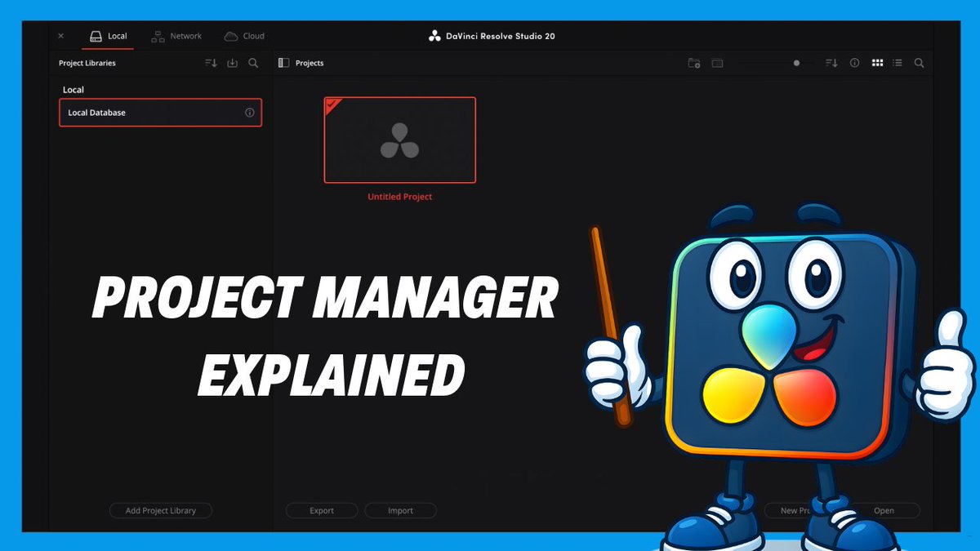Click the project info icon in Projects toolbar
The image size is (980, 551).
click(854, 63)
